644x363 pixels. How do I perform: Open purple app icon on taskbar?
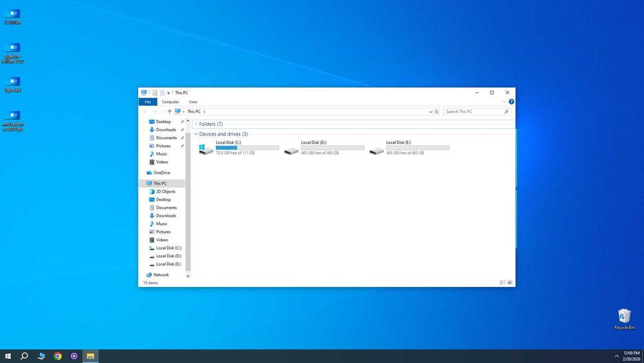(x=74, y=356)
